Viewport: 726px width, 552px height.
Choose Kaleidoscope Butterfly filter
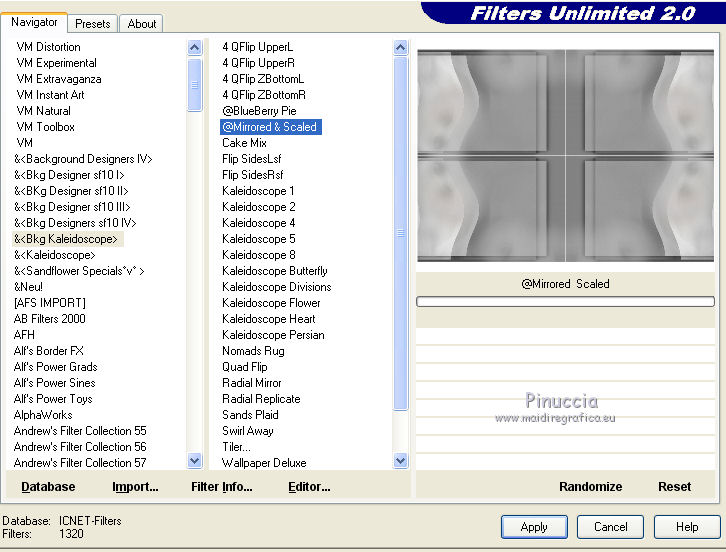tap(275, 271)
